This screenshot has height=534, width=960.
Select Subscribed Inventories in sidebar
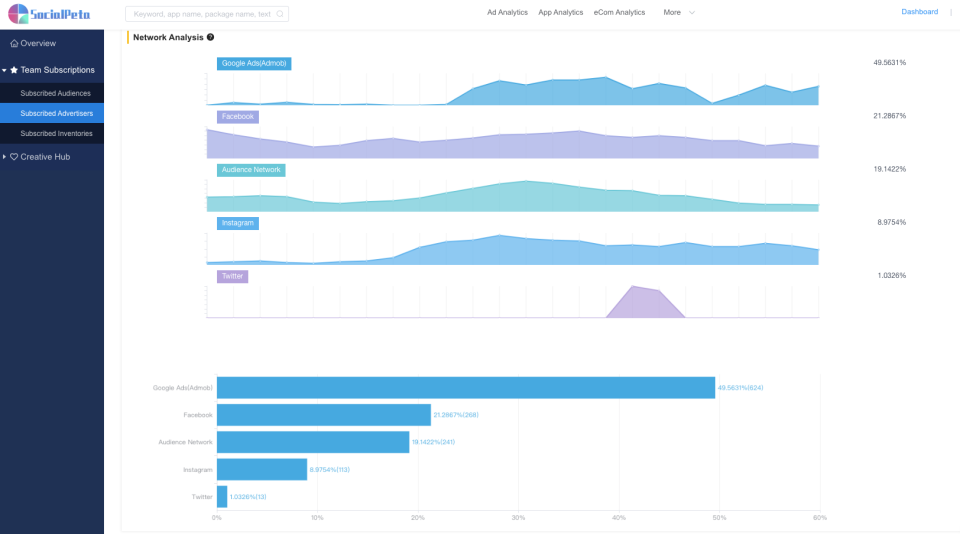52,134
